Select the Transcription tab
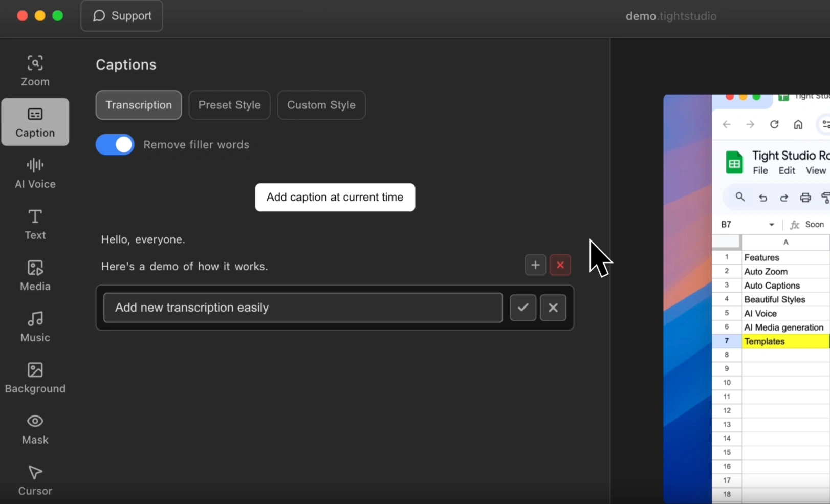Viewport: 830px width, 504px height. [139, 105]
